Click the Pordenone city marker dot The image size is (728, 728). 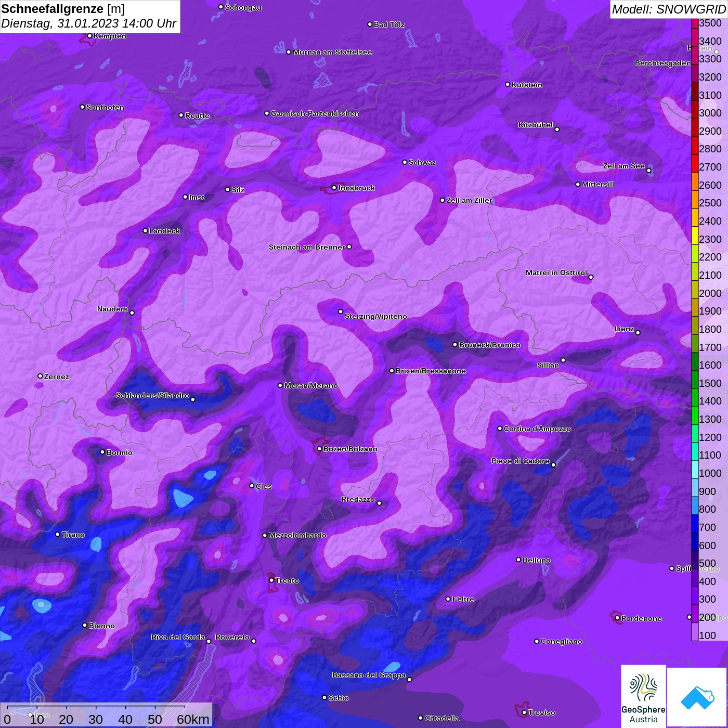coord(617,618)
